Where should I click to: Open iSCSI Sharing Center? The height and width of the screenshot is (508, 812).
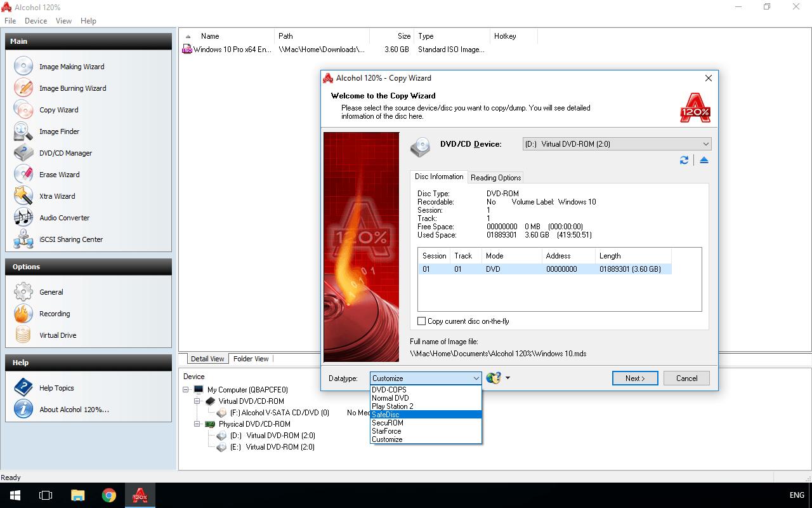click(x=70, y=239)
